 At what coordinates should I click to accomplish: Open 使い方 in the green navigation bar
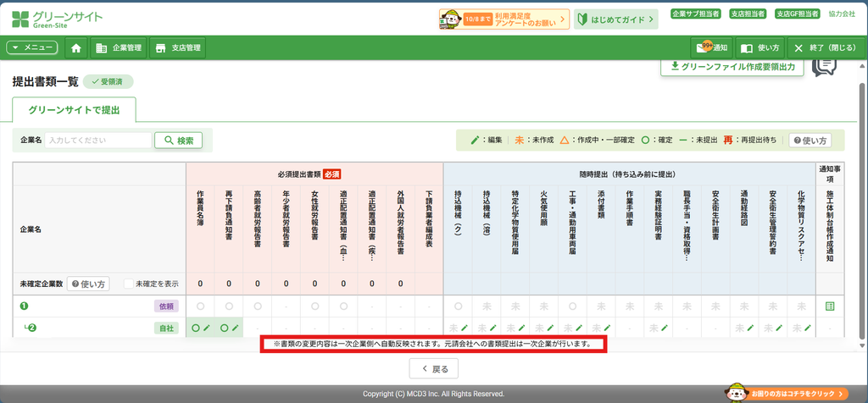click(759, 48)
